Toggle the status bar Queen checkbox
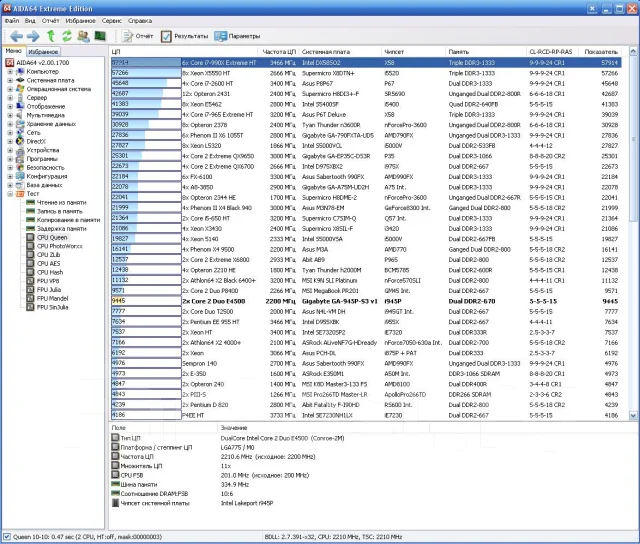Image resolution: width=640 pixels, height=544 pixels. coord(7,537)
